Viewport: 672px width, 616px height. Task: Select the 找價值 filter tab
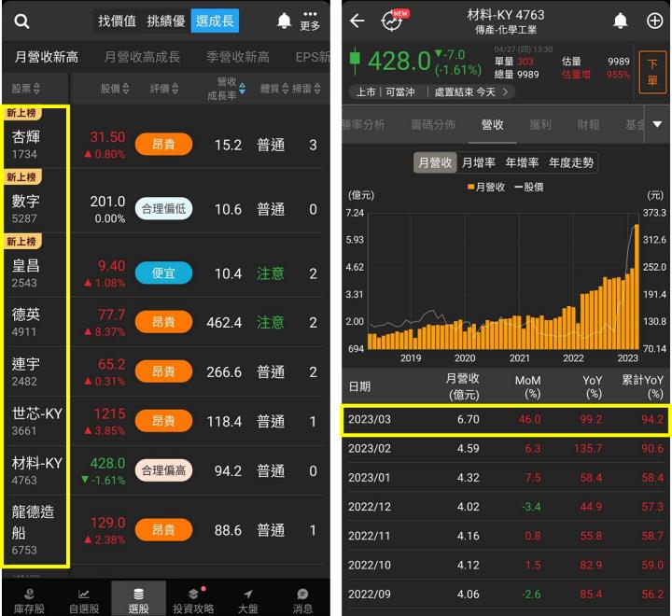[117, 21]
